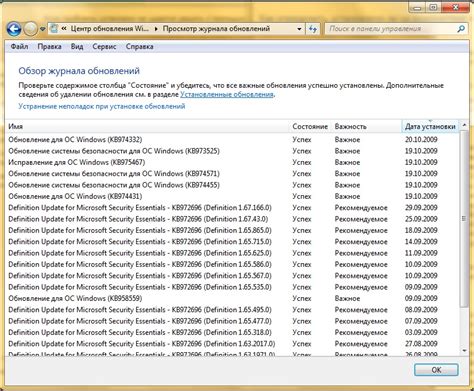Select the Definition 1.65.625.0 row
The image size is (474, 391).
coord(232,253)
